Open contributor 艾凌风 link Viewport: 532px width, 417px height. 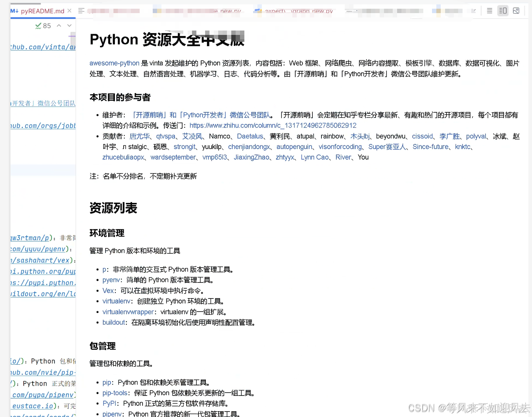tap(192, 136)
